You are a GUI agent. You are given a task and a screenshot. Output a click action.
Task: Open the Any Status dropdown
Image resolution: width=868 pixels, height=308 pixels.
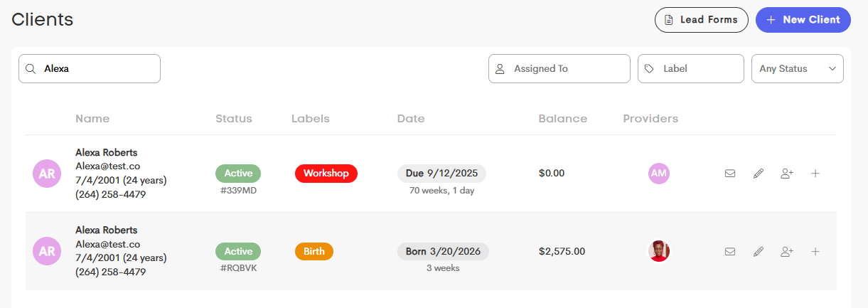(798, 69)
